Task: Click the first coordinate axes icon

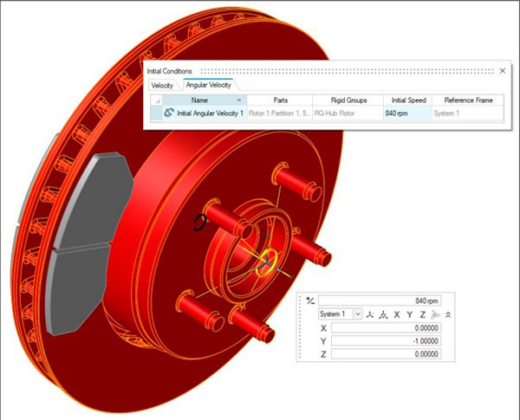Action: pyautogui.click(x=370, y=313)
